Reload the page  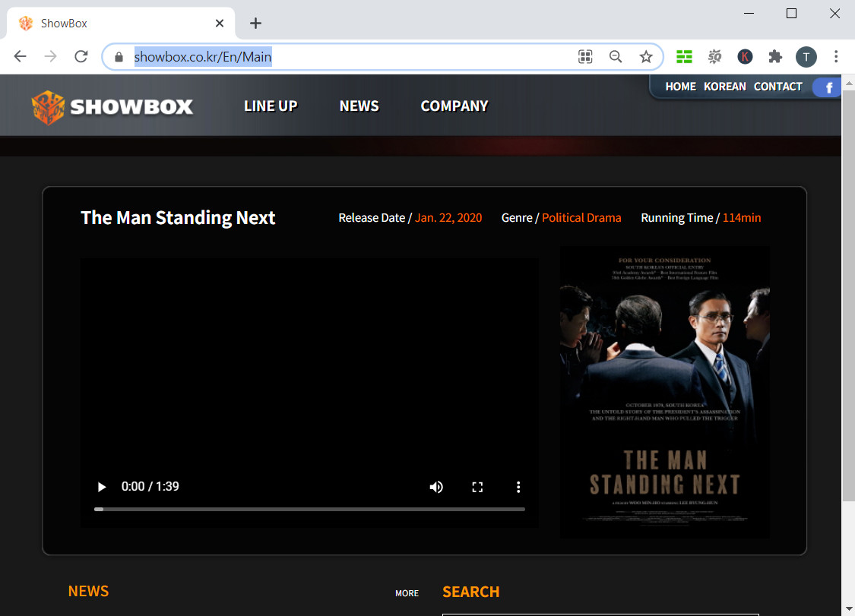click(81, 56)
